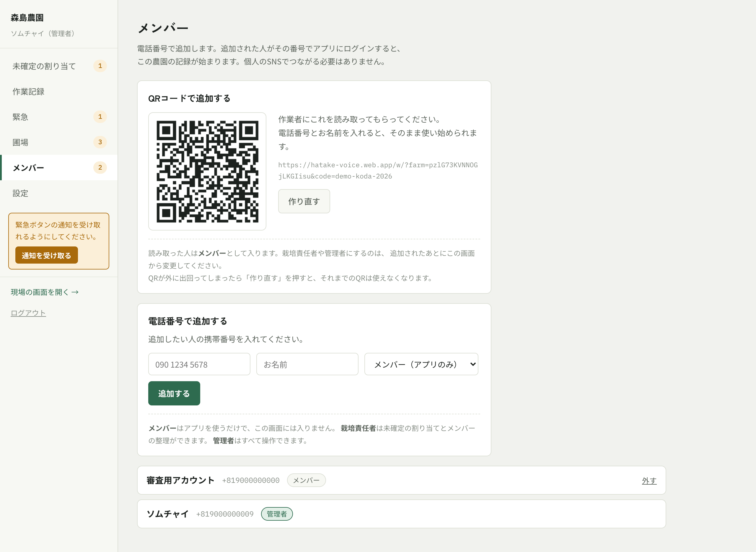Click the 森島農園 farm name
This screenshot has width=756, height=552.
pyautogui.click(x=27, y=17)
